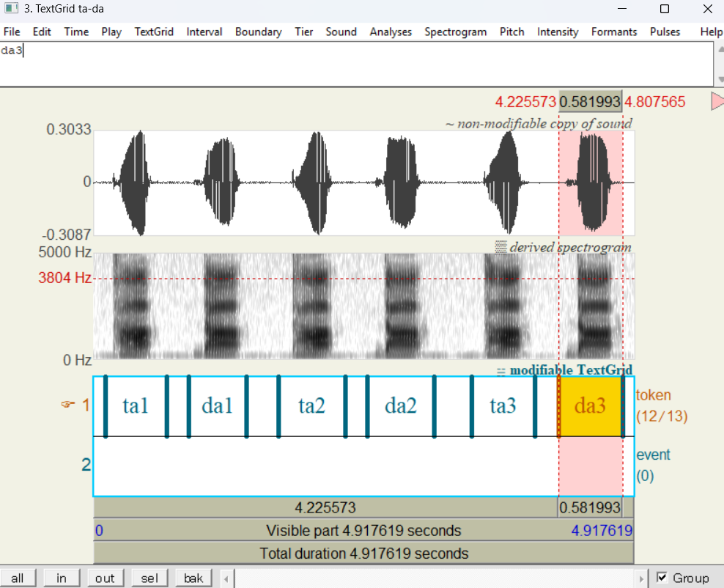
Task: Open the Edit menu
Action: (42, 32)
